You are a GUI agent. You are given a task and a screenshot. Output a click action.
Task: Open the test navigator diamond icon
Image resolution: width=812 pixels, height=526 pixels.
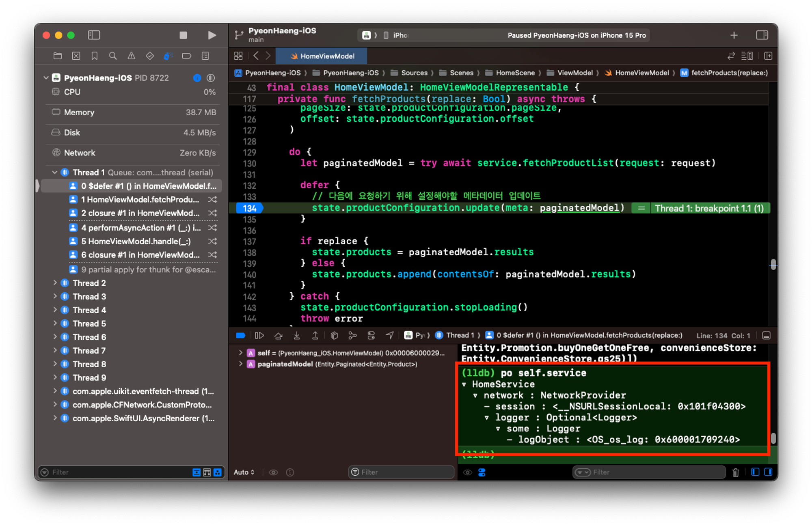pos(150,56)
